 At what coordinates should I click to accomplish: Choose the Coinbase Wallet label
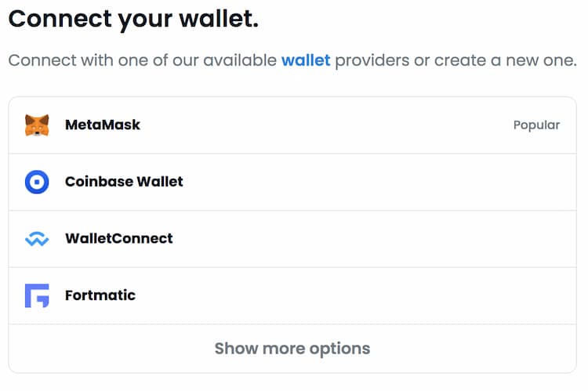[x=124, y=182]
